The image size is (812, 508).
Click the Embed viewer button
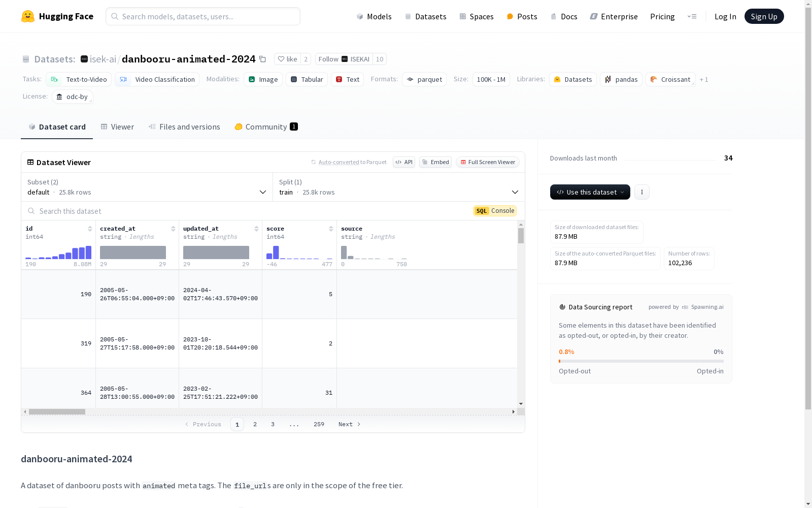[435, 162]
